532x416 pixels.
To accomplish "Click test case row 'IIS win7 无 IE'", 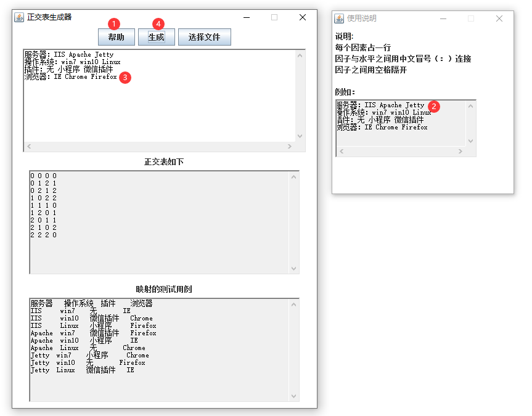I will click(x=80, y=311).
